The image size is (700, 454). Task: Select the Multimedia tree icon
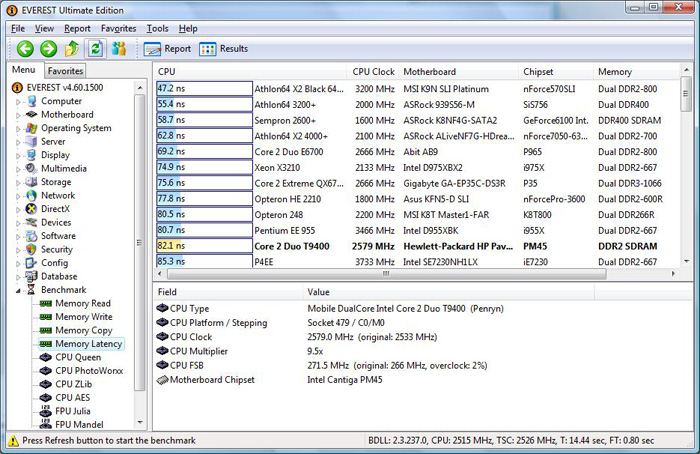tap(31, 168)
